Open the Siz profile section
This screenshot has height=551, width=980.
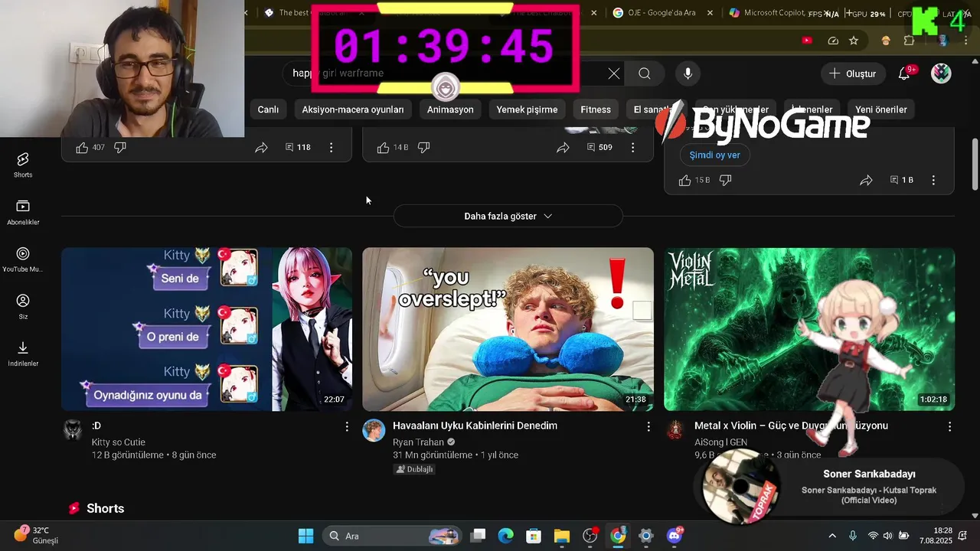click(x=23, y=306)
